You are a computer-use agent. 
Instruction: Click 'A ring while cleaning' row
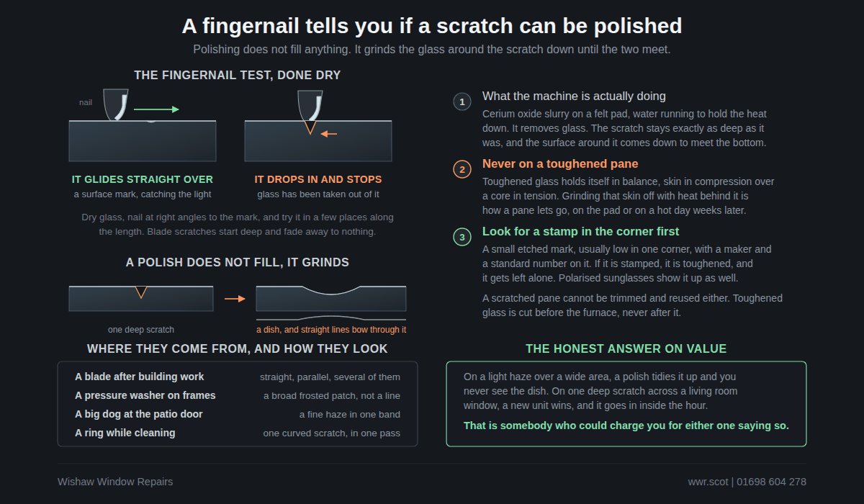238,433
